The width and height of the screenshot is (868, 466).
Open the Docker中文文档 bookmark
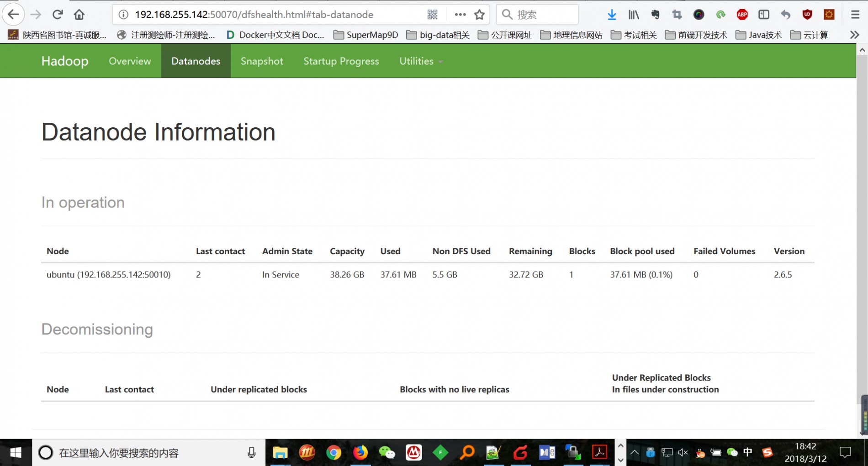click(x=275, y=35)
